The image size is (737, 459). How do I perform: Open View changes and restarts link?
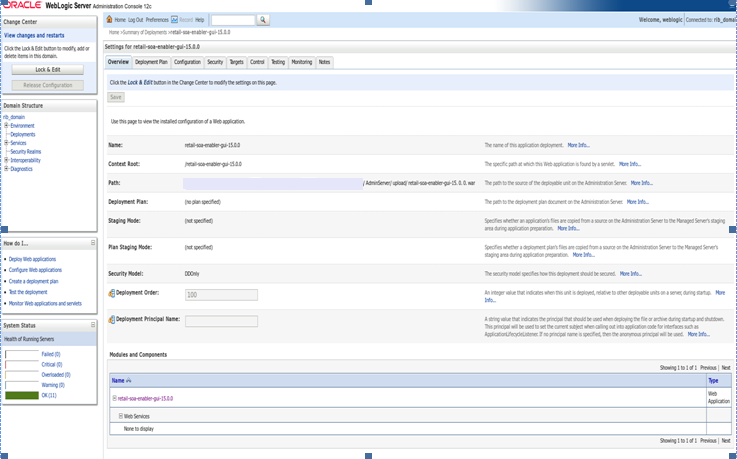click(x=34, y=35)
